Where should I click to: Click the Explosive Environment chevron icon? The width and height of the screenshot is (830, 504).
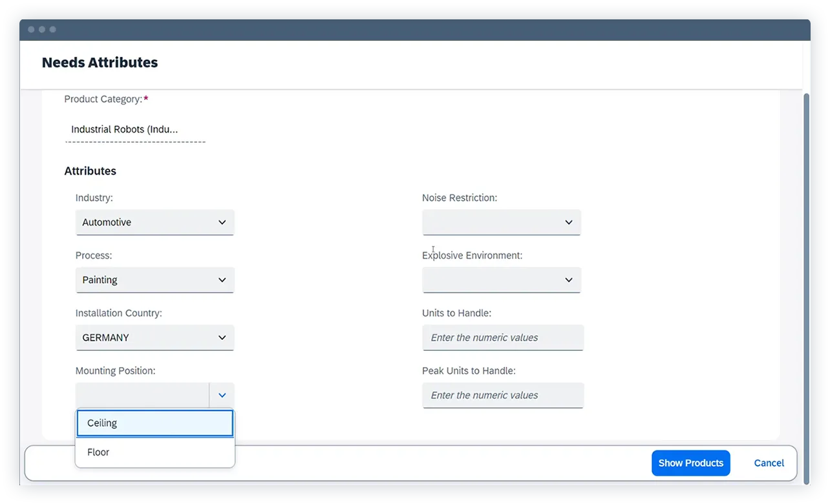pos(569,280)
